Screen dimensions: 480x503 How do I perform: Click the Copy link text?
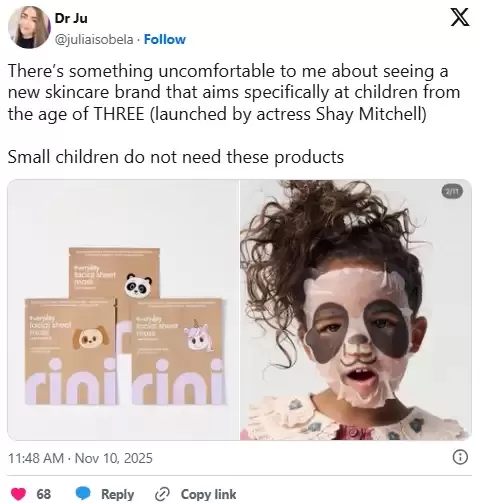click(208, 494)
